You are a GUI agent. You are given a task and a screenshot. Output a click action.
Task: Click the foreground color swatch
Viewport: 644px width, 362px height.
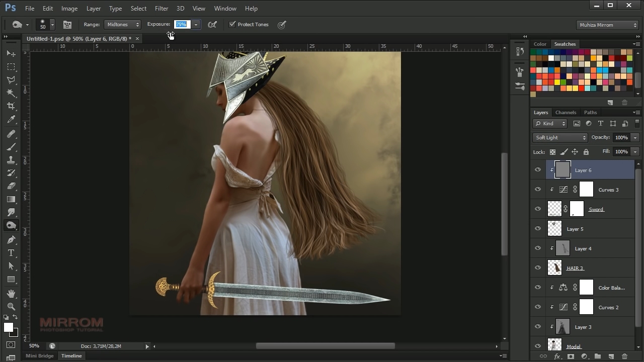9,327
